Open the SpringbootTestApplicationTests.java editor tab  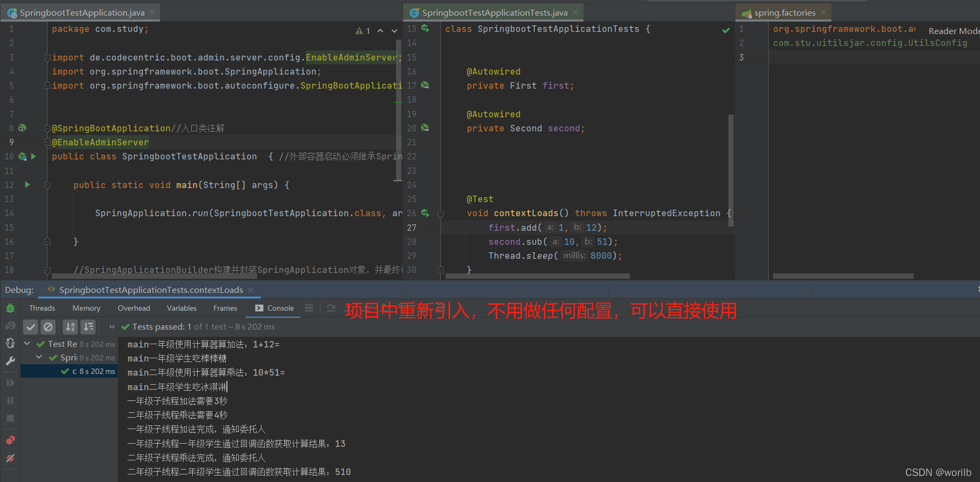click(x=494, y=12)
